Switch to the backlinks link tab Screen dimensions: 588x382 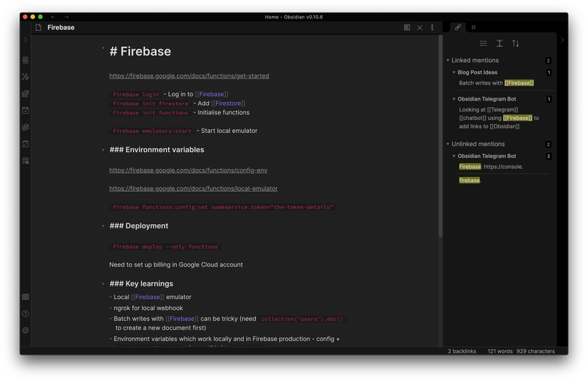[458, 27]
